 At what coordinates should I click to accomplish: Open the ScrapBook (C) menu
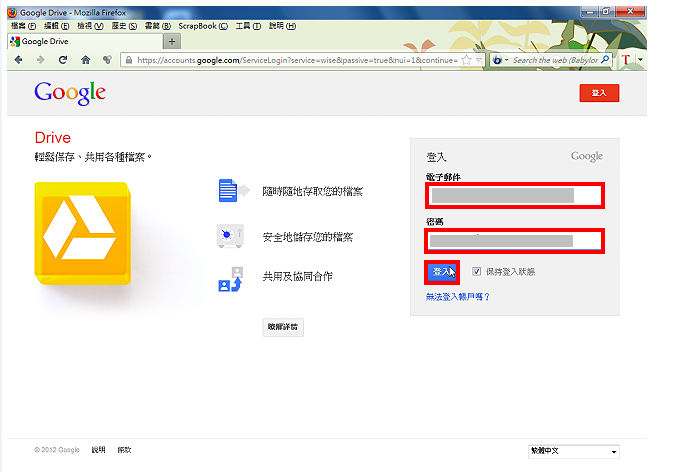click(x=203, y=26)
